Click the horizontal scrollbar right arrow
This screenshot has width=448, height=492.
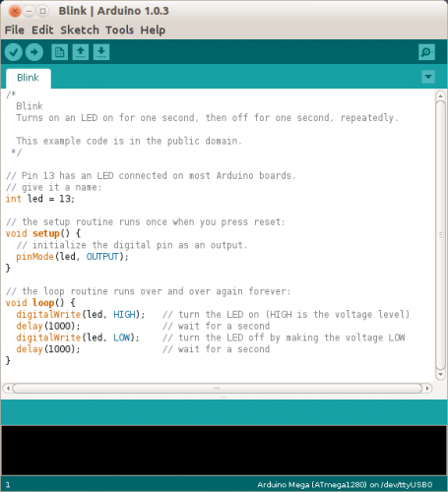tap(427, 389)
